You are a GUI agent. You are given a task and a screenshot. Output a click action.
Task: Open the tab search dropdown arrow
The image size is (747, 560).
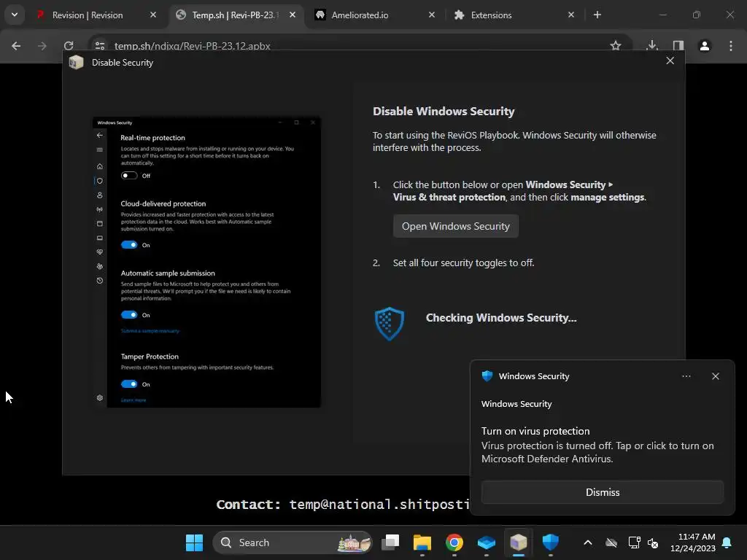15,15
